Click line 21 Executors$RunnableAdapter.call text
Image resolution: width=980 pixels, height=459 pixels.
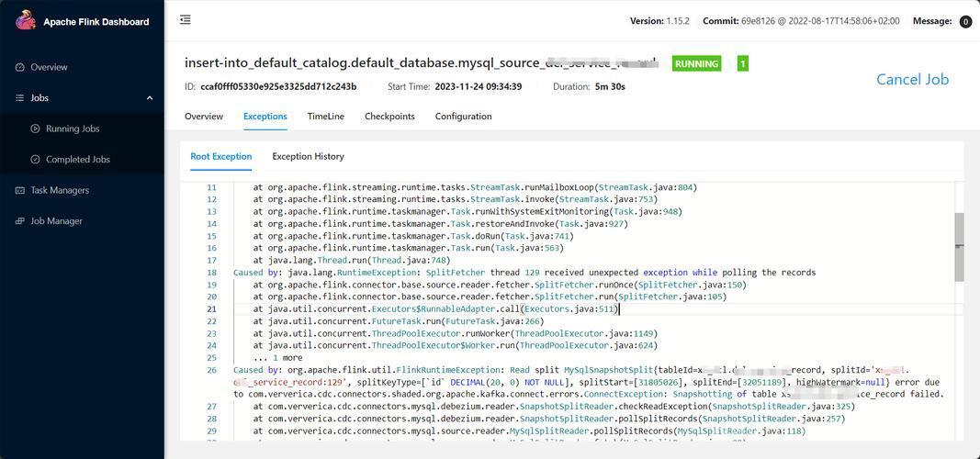436,309
